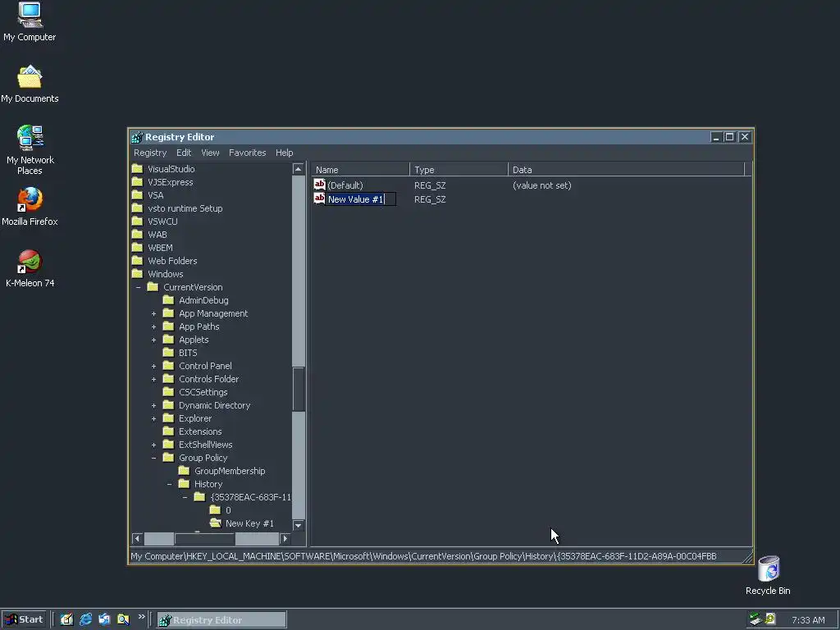Select the New Value #1 string icon
Viewport: 840px width, 630px height.
(x=319, y=199)
